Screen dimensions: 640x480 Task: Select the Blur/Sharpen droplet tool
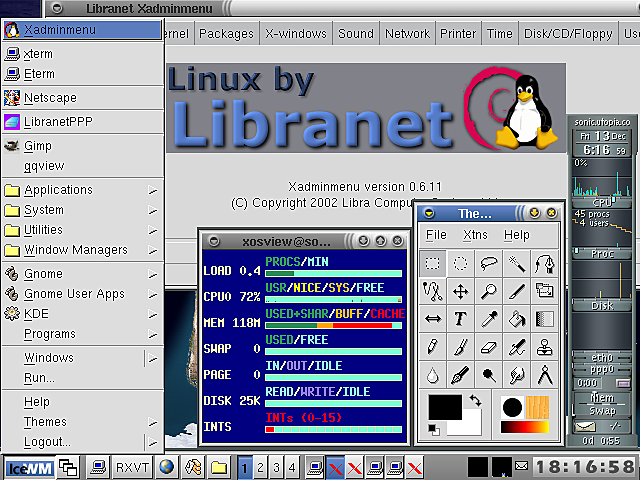433,375
